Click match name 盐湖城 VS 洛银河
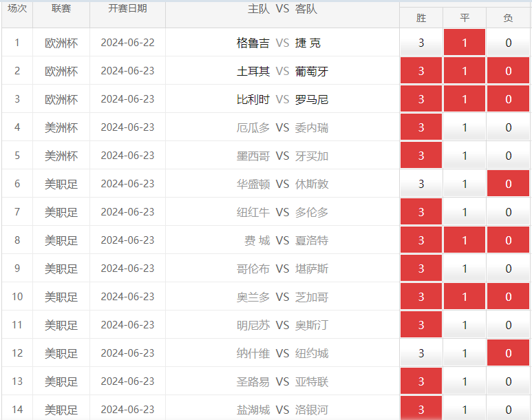The width and height of the screenshot is (532, 420). point(282,410)
